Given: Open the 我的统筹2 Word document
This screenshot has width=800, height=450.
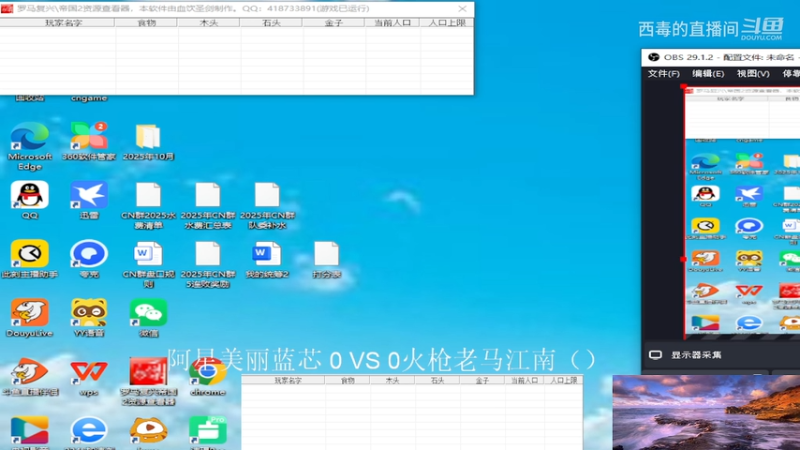Looking at the screenshot, I should pos(267,260).
